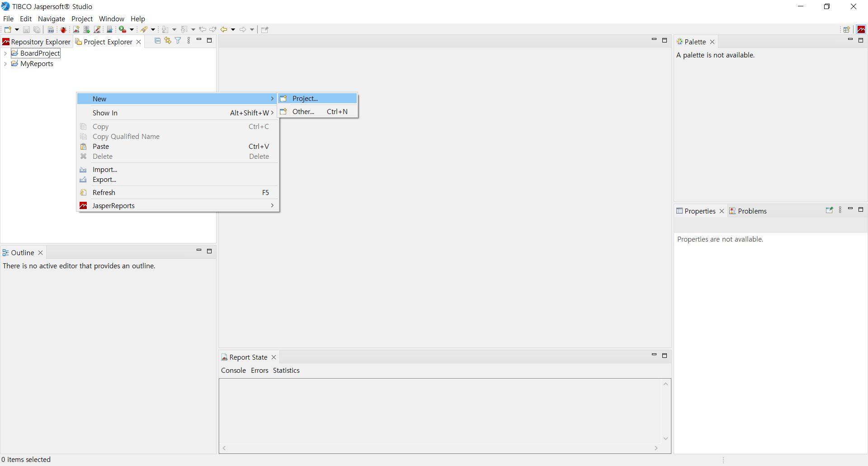Open the File menu
868x466 pixels.
[8, 19]
